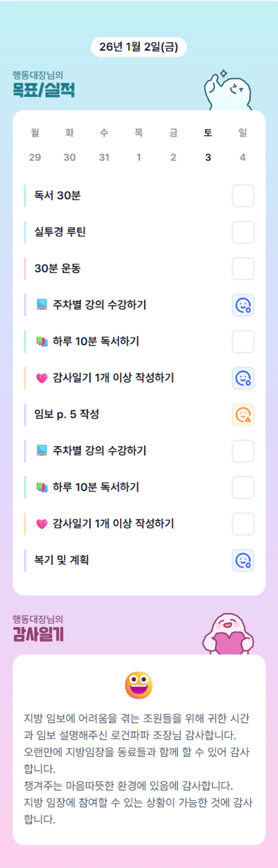Tap the white ghost mascot beside 목표/실적
Screen dimensions: 278x868
tap(228, 91)
